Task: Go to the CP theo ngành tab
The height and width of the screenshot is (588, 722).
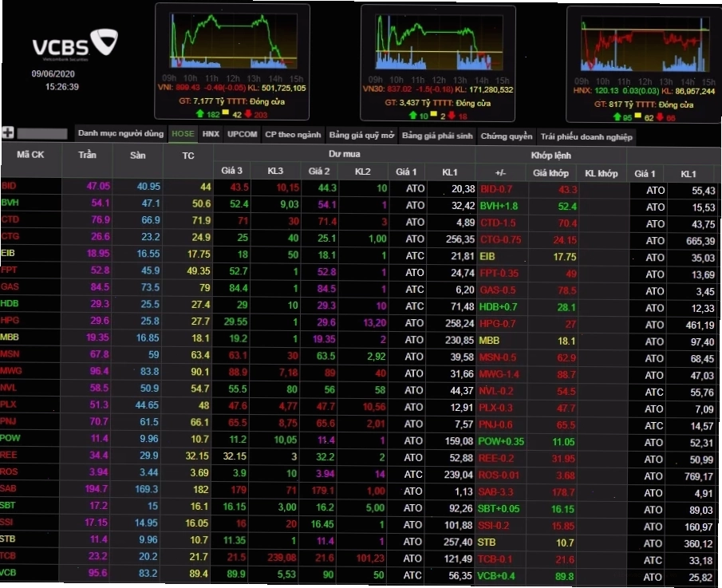Action: click(293, 135)
